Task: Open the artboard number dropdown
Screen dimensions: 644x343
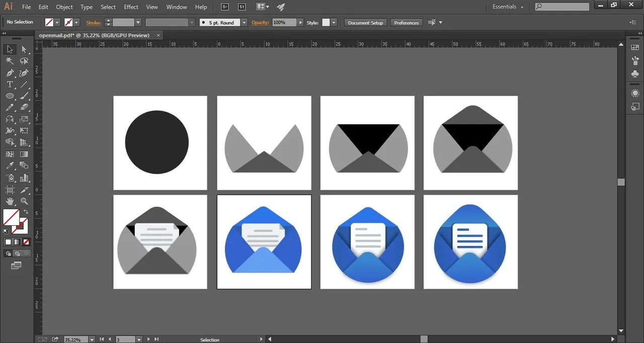Action: point(139,339)
